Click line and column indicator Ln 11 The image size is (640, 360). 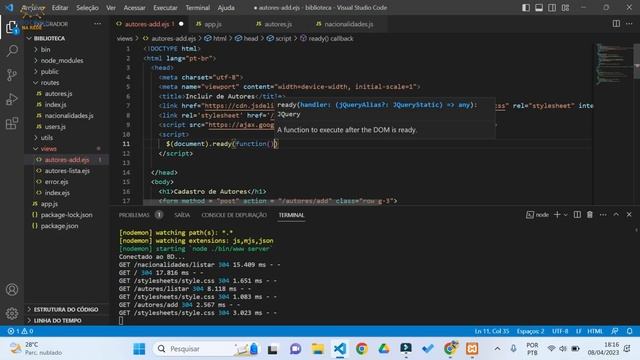pyautogui.click(x=491, y=331)
